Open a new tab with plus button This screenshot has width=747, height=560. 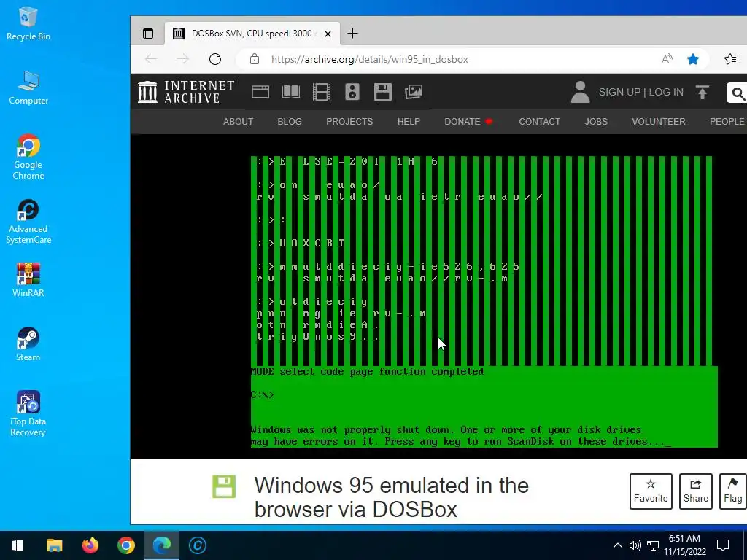coord(352,34)
